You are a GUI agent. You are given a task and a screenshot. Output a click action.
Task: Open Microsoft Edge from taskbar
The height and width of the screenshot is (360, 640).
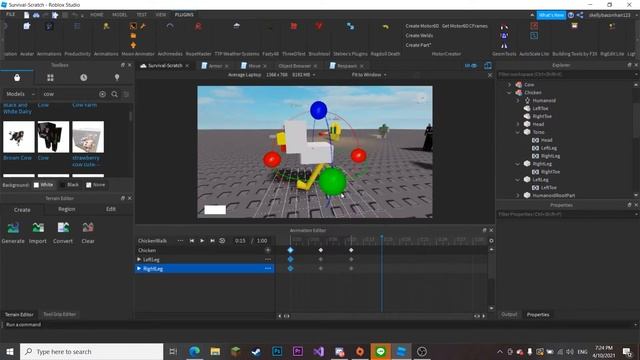194,351
